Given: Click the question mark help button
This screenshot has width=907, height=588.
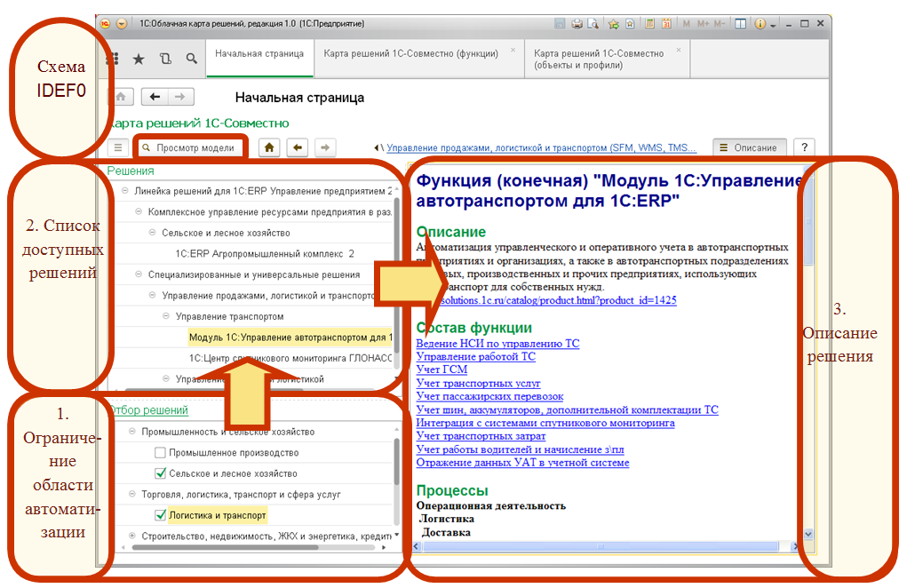Looking at the screenshot, I should point(804,147).
